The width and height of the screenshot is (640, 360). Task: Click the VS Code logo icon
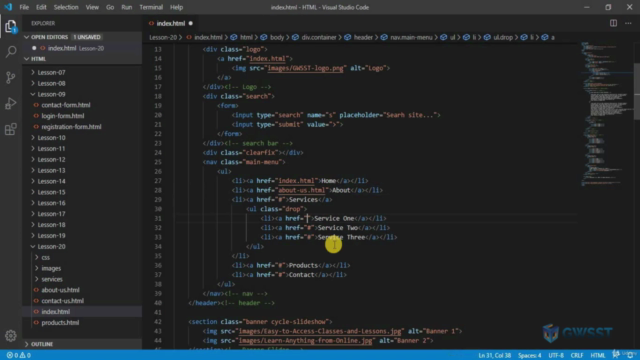pyautogui.click(x=8, y=7)
